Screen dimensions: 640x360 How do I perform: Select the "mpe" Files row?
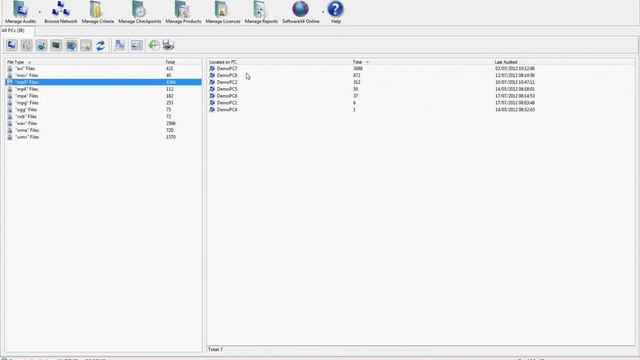pyautogui.click(x=103, y=96)
